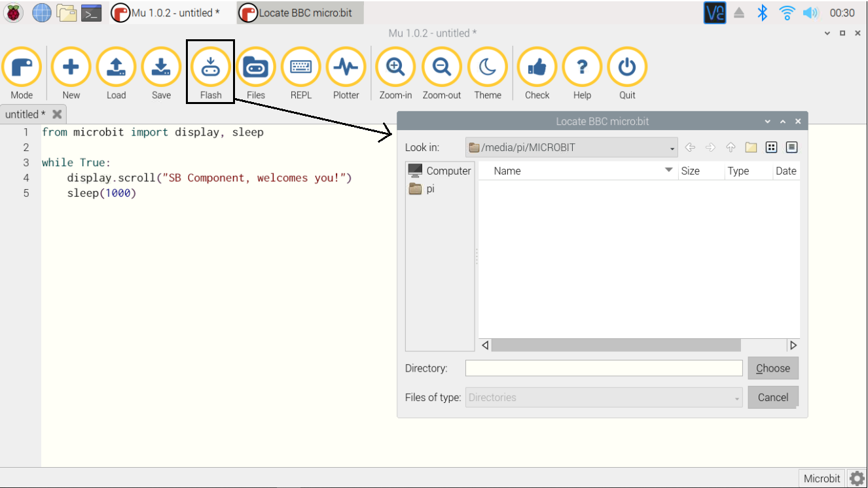Launch the terminal from the taskbar

click(x=92, y=12)
